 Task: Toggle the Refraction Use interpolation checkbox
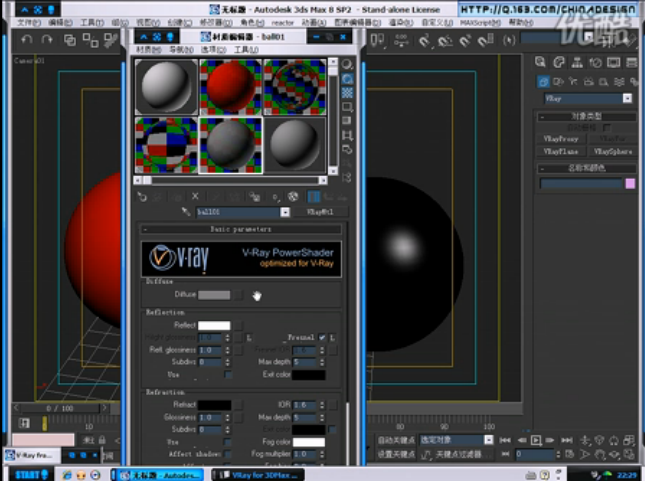227,442
